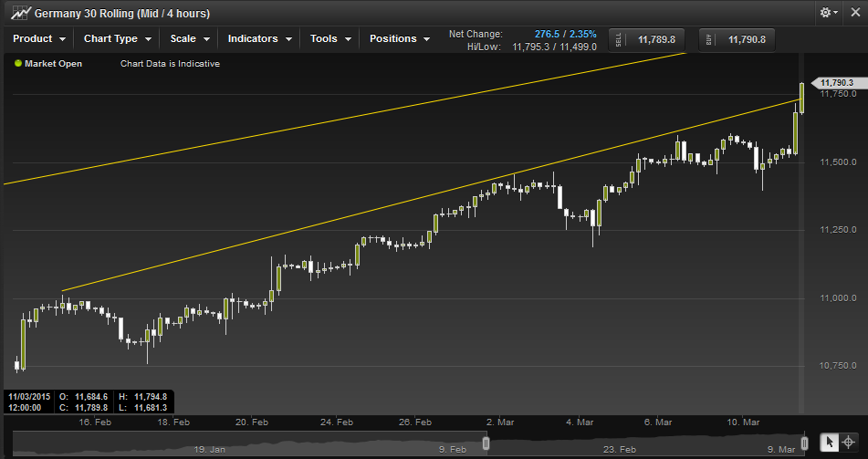Click the Net Change value 276.5
This screenshot has width=868, height=459.
547,35
